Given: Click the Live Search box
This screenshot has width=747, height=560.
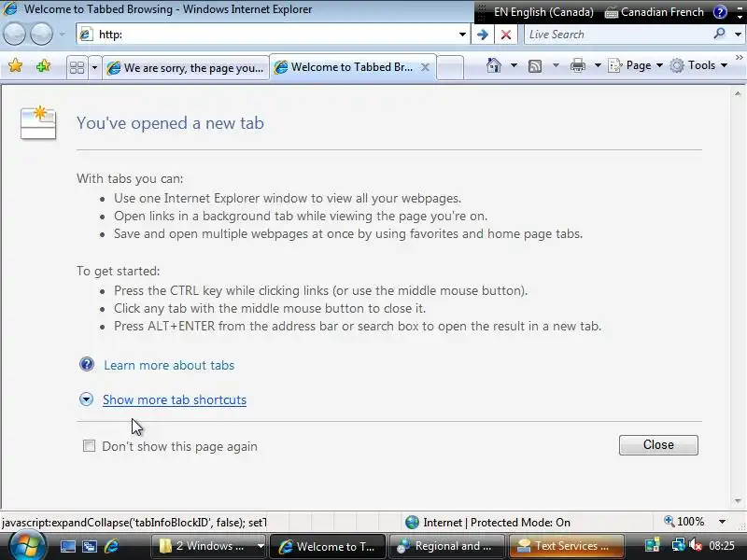Looking at the screenshot, I should point(619,35).
